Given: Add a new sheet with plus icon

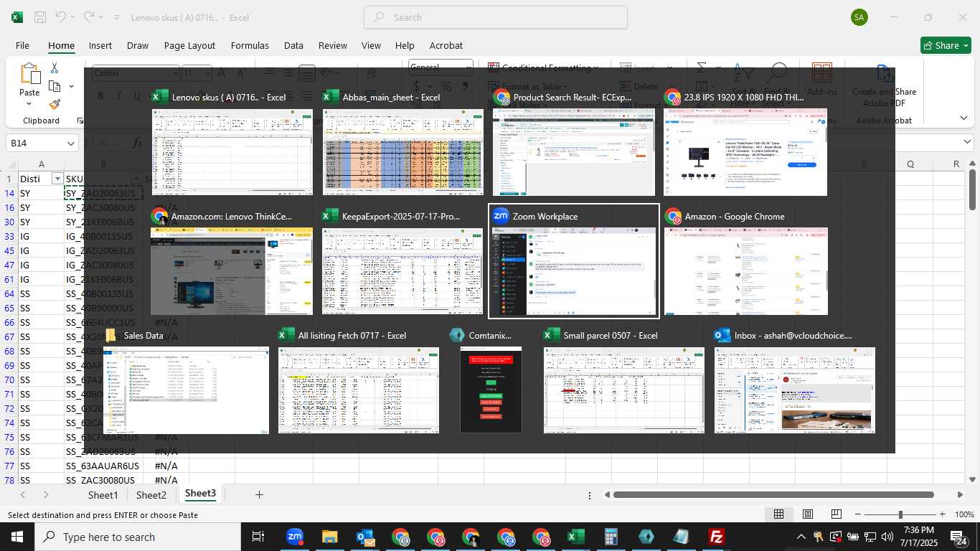Looking at the screenshot, I should pos(259,494).
